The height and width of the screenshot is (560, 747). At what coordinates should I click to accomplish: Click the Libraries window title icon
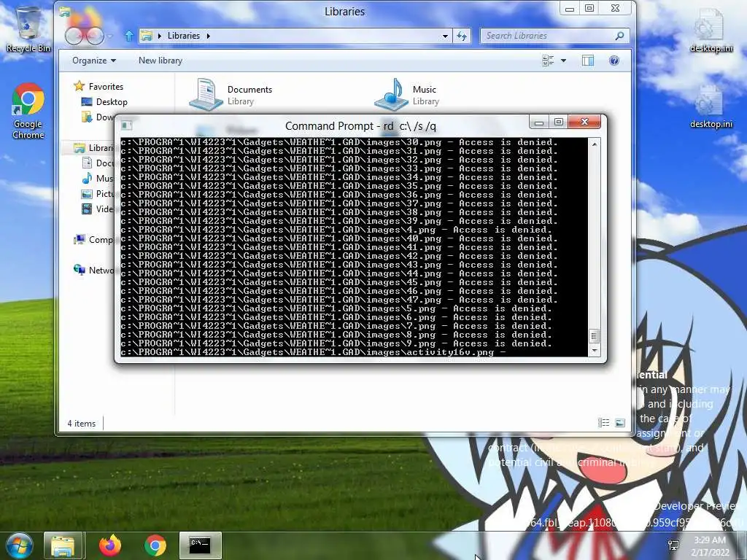pos(65,12)
